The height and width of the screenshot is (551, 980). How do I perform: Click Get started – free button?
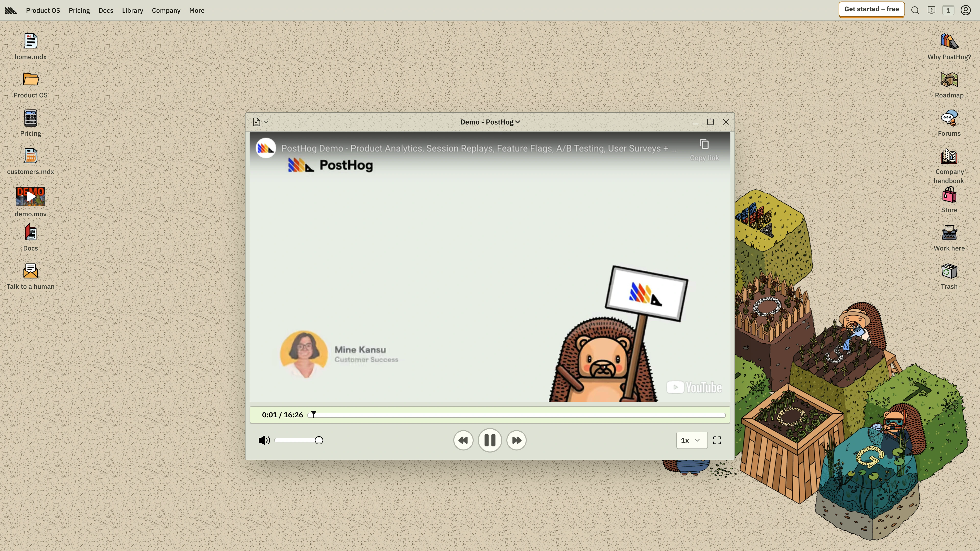[871, 9]
